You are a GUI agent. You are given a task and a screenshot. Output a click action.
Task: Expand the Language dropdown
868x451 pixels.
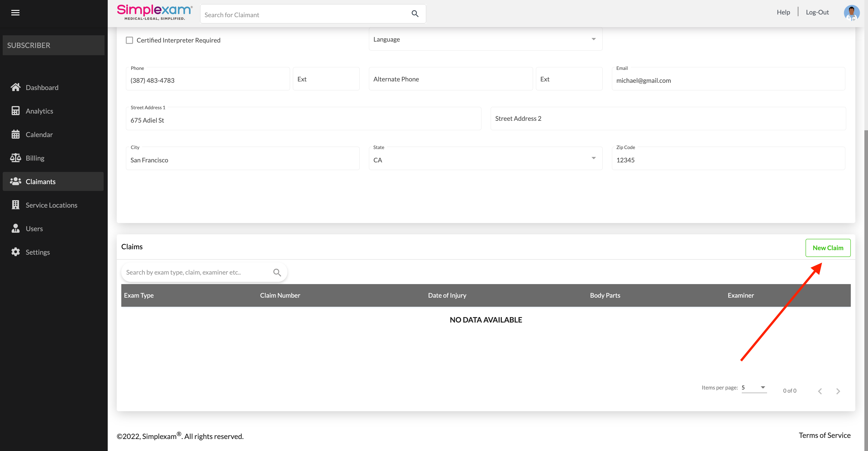[485, 39]
